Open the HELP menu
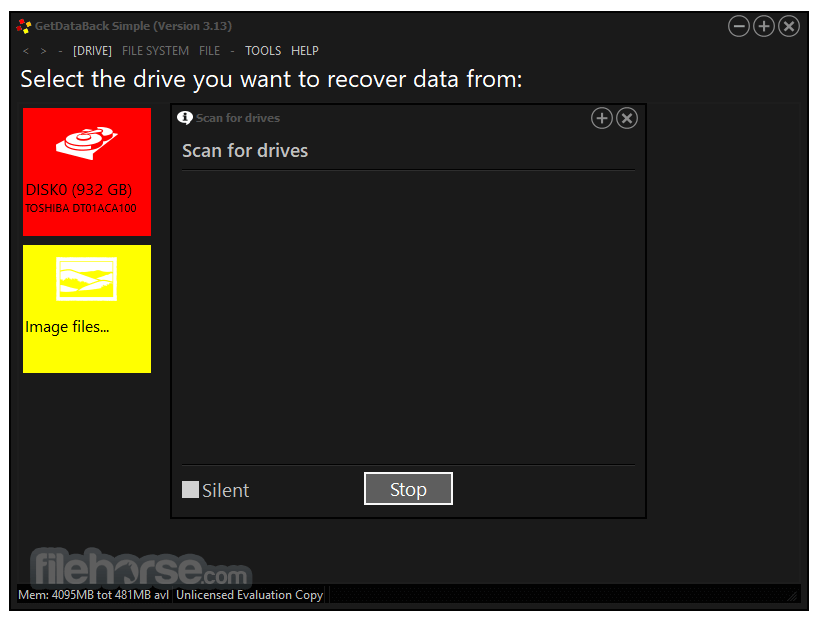The width and height of the screenshot is (820, 620). coord(304,51)
